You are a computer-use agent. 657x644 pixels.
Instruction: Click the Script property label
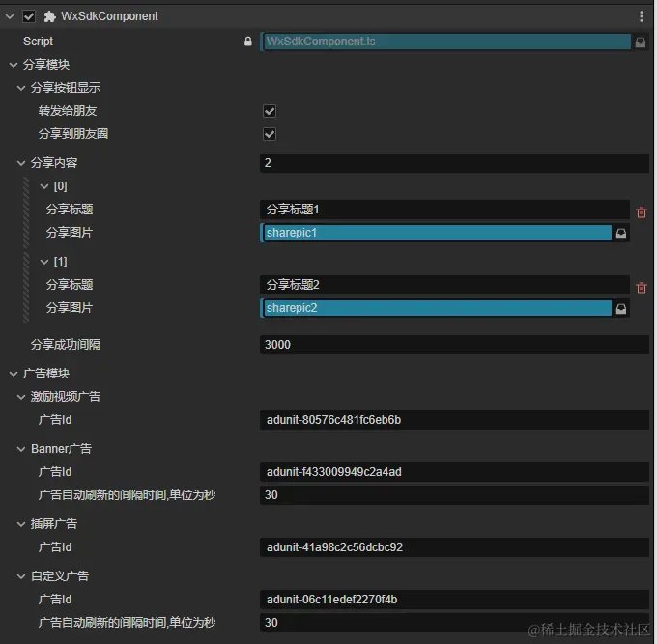tap(38, 42)
